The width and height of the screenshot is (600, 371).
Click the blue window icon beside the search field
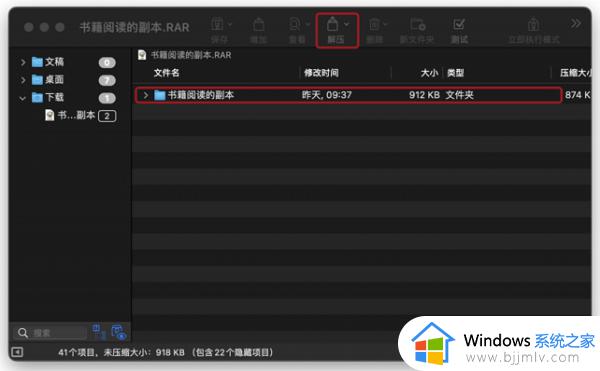point(99,331)
